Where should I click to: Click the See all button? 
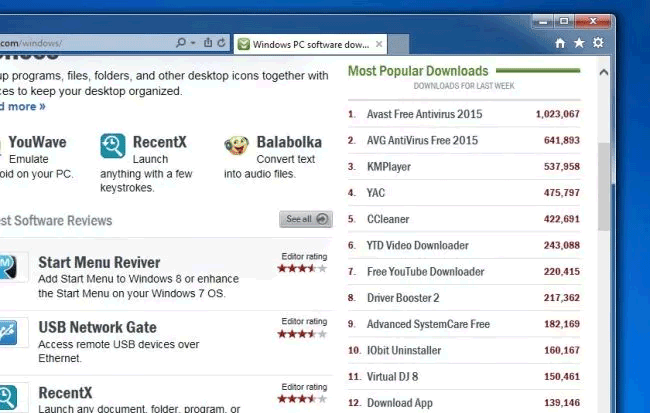306,219
